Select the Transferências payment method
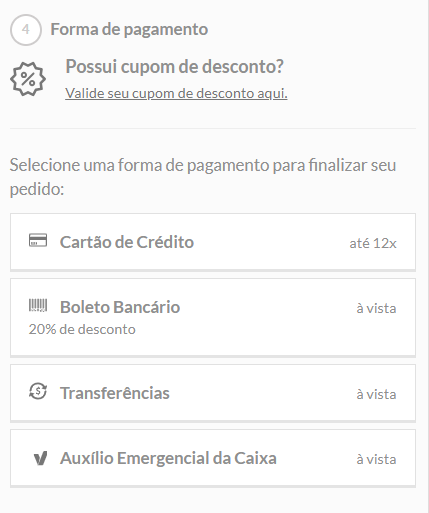 tap(213, 393)
